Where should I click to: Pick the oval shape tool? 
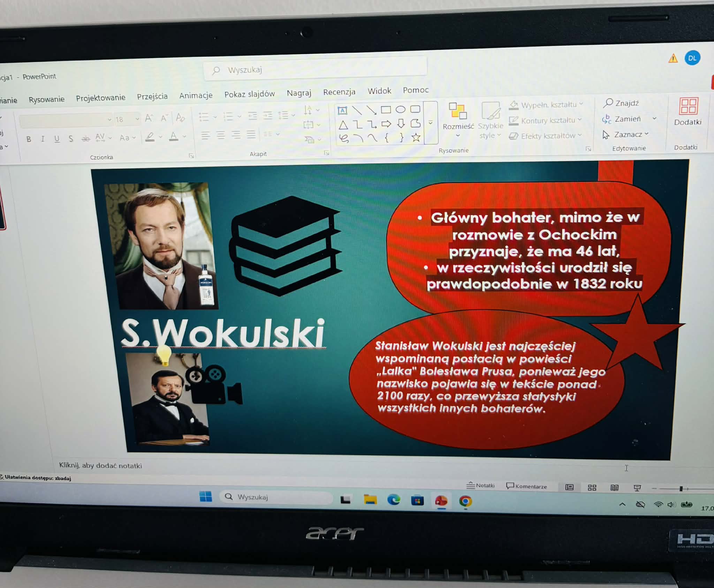coord(400,110)
